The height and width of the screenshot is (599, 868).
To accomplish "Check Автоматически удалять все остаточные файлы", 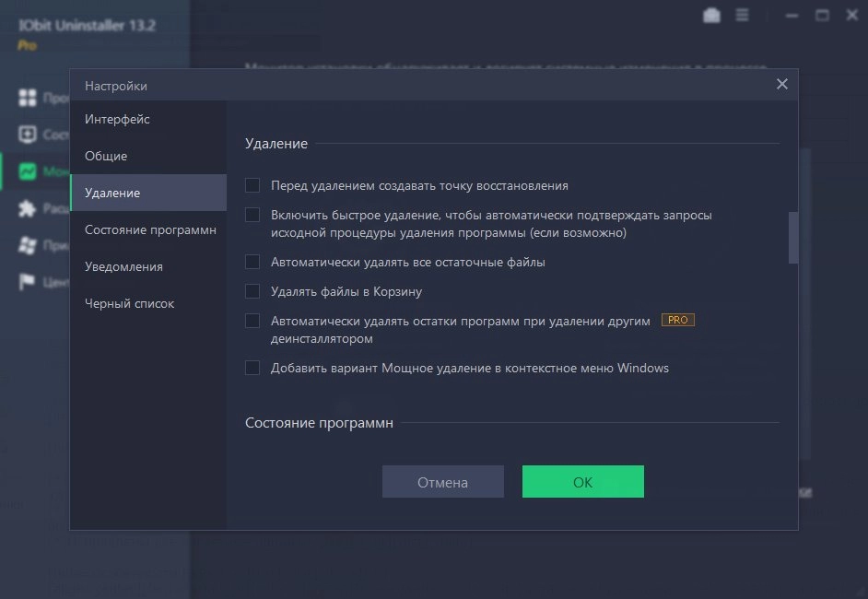I will (252, 262).
